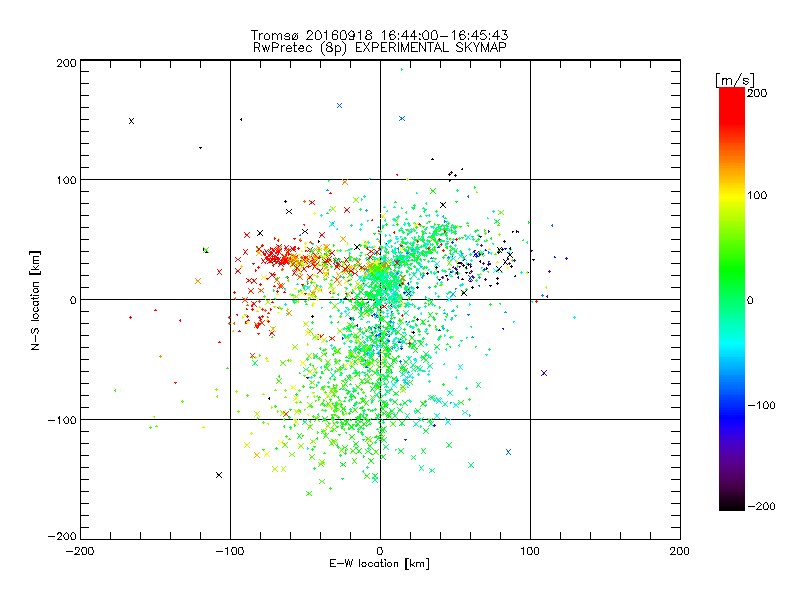Click the -200 tick label on the N-S axis
Viewport: 800px width, 600px height.
click(62, 536)
